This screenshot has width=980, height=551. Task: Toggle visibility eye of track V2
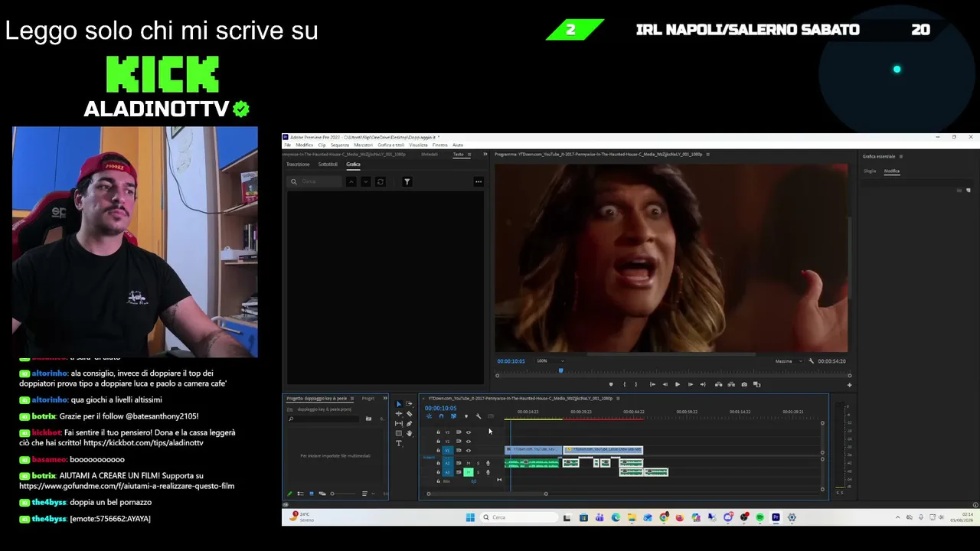[x=469, y=442]
